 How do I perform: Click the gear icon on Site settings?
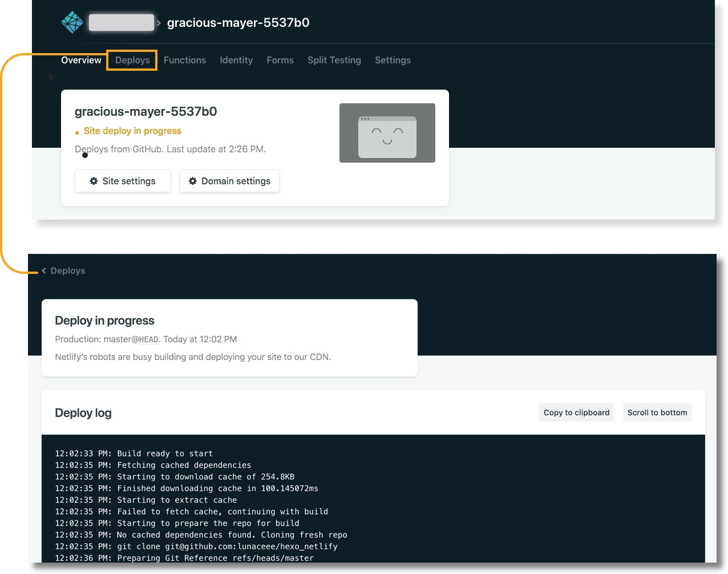click(x=95, y=181)
